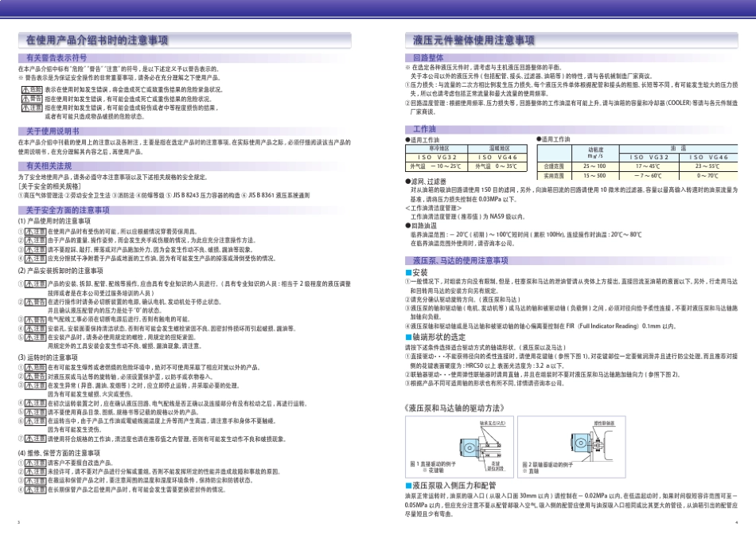The image size is (756, 535).
Task: Click the 实用范围 row label
Action: click(555, 176)
